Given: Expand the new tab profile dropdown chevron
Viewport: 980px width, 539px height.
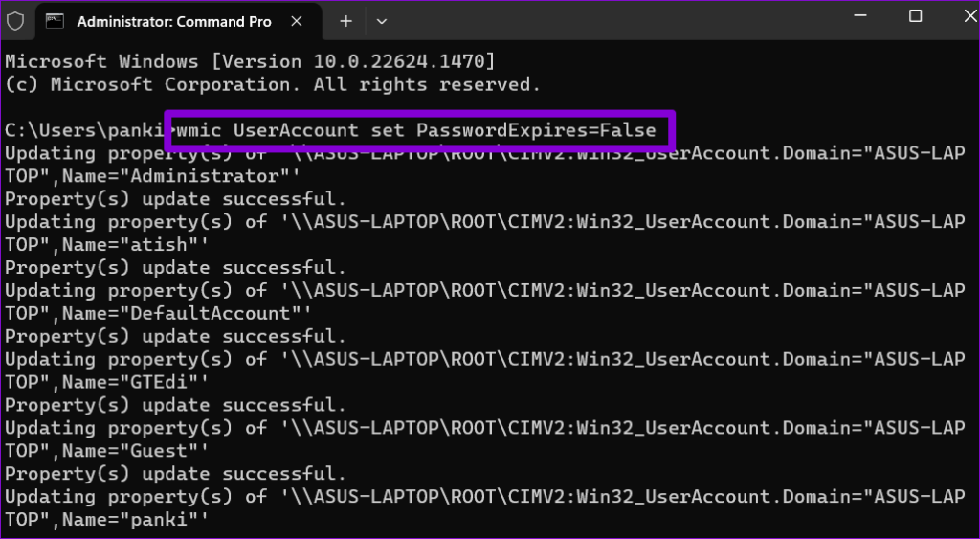Looking at the screenshot, I should click(382, 22).
